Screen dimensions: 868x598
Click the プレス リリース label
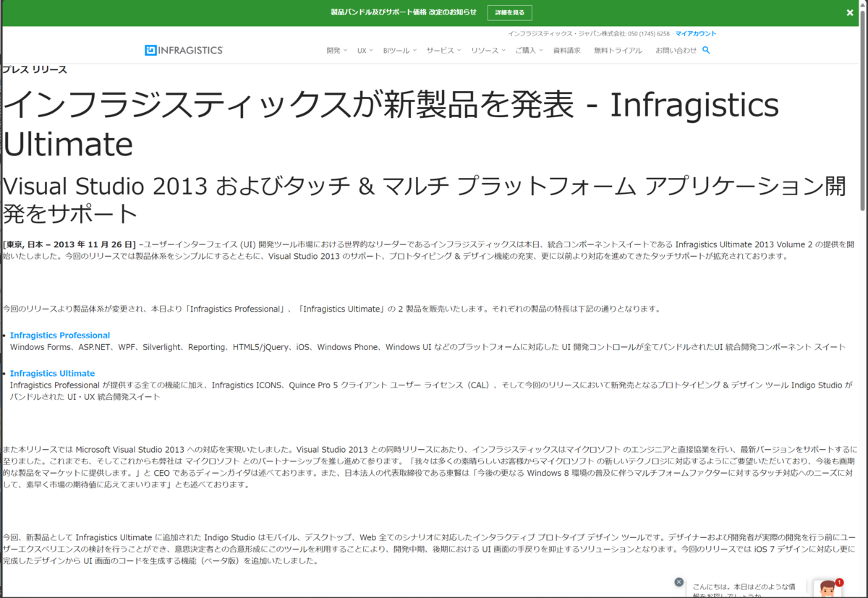(35, 69)
